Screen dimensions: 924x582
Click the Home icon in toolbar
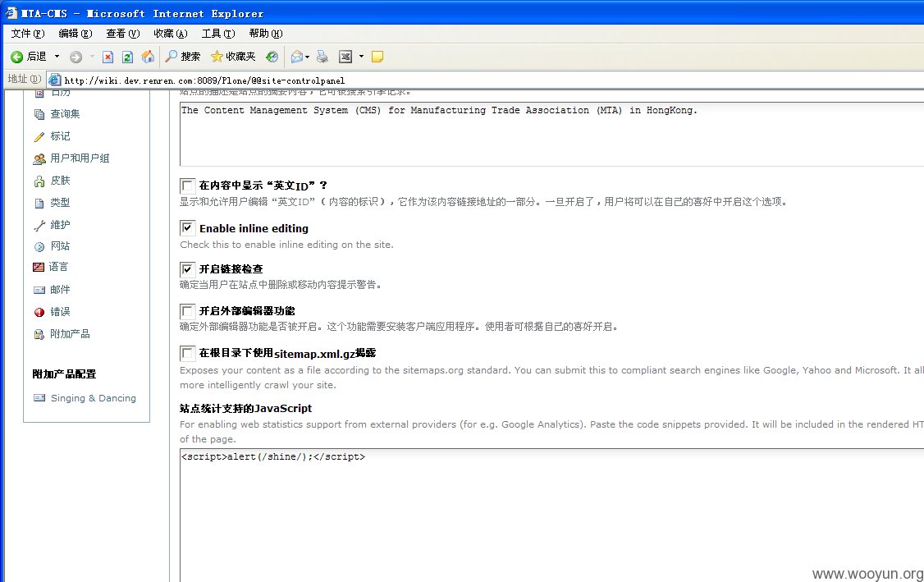pyautogui.click(x=148, y=57)
